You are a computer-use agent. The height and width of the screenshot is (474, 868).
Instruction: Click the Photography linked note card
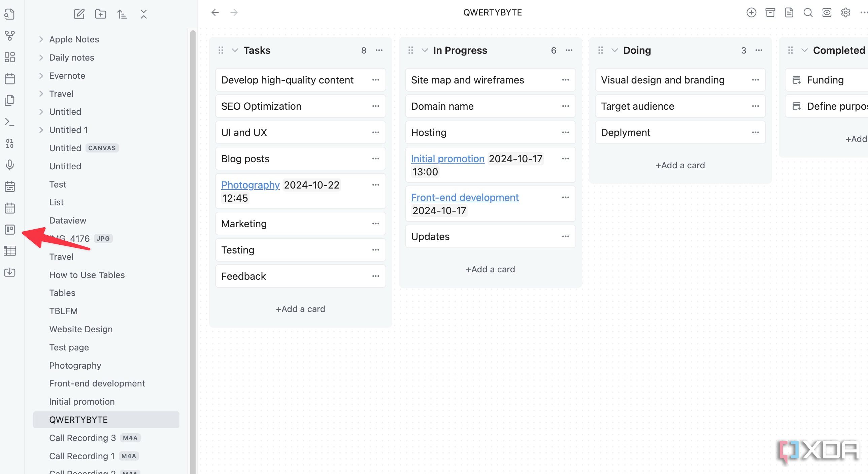coord(250,185)
